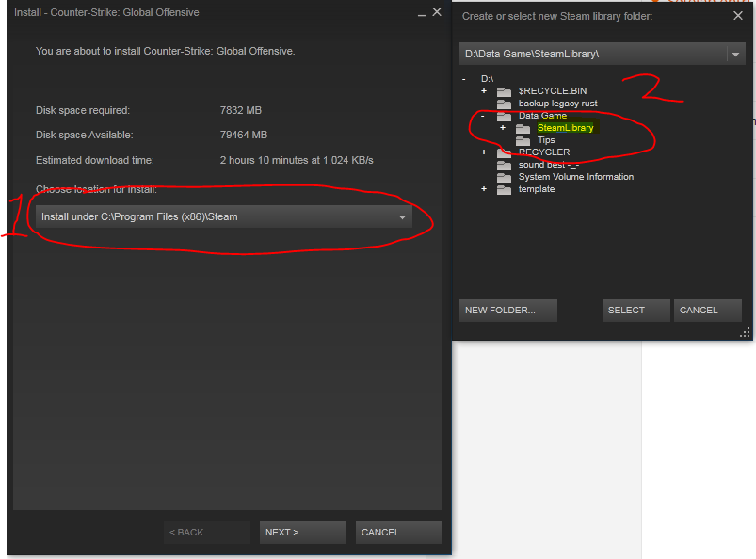The width and height of the screenshot is (756, 559).
Task: Select the Tips folder
Action: [546, 140]
